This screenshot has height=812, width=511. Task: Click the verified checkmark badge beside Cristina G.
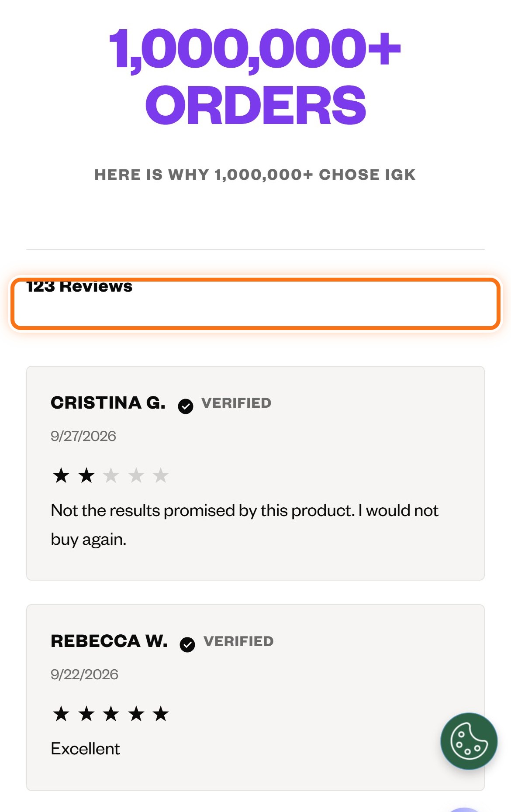pyautogui.click(x=186, y=406)
